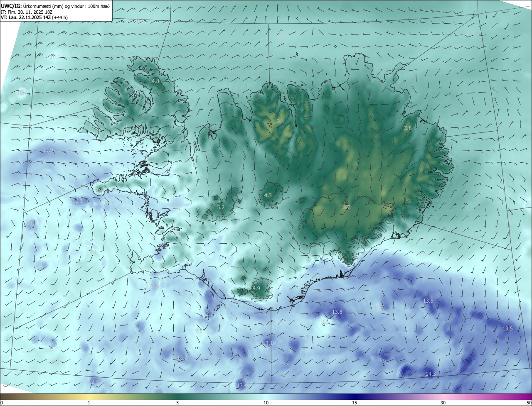The height and width of the screenshot is (406, 532).
Task: Select the 3.1 precipitation label in north Iceland
Action: (281, 122)
